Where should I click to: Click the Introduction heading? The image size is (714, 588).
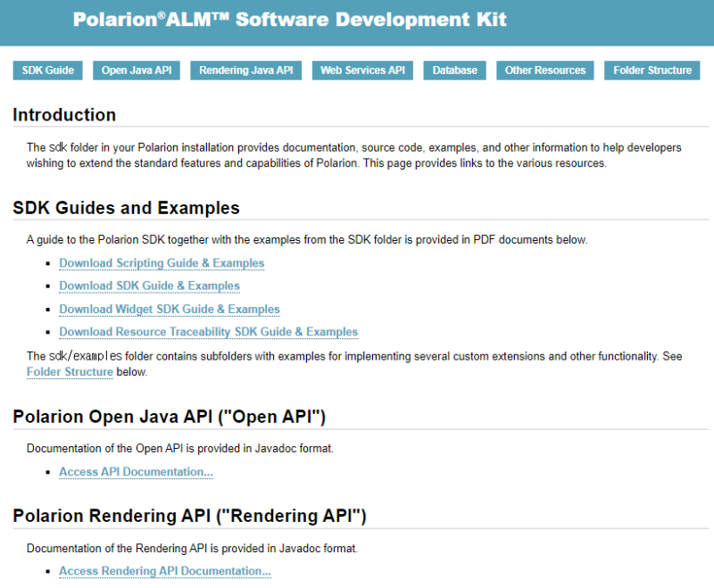[x=64, y=115]
